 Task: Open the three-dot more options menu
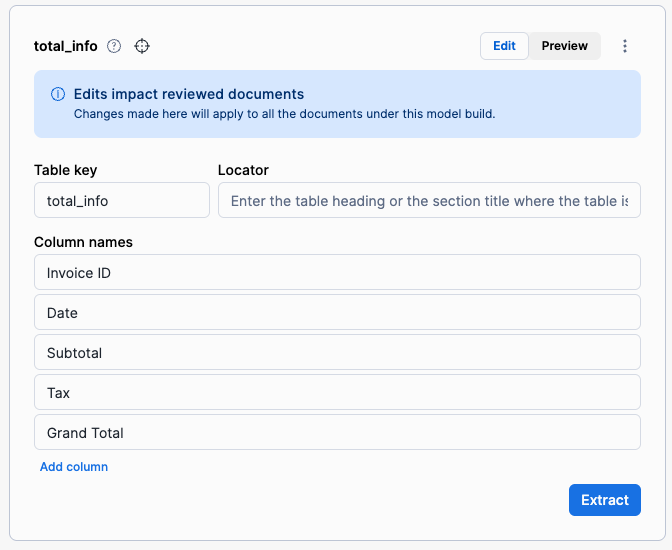click(625, 46)
